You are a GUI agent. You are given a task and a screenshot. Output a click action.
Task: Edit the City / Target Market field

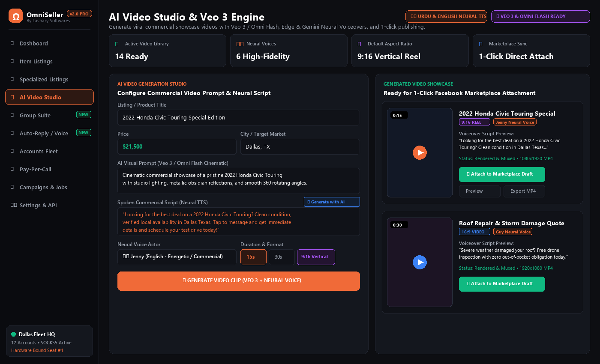tap(300, 146)
